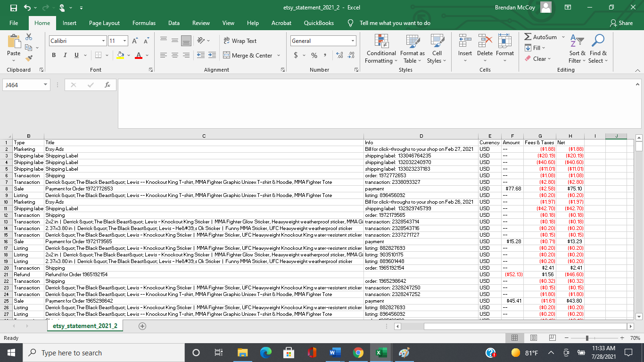
Task: Open the Font Color red swatch
Action: 139,55
